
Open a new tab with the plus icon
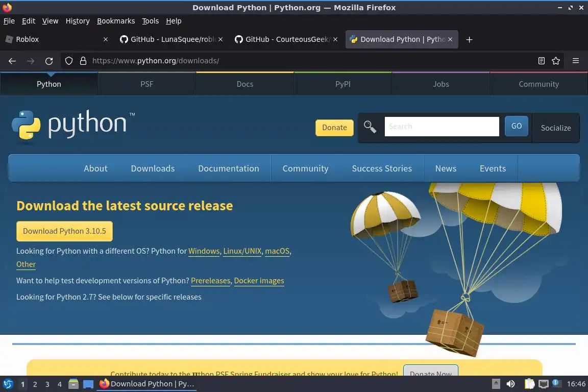click(x=469, y=39)
